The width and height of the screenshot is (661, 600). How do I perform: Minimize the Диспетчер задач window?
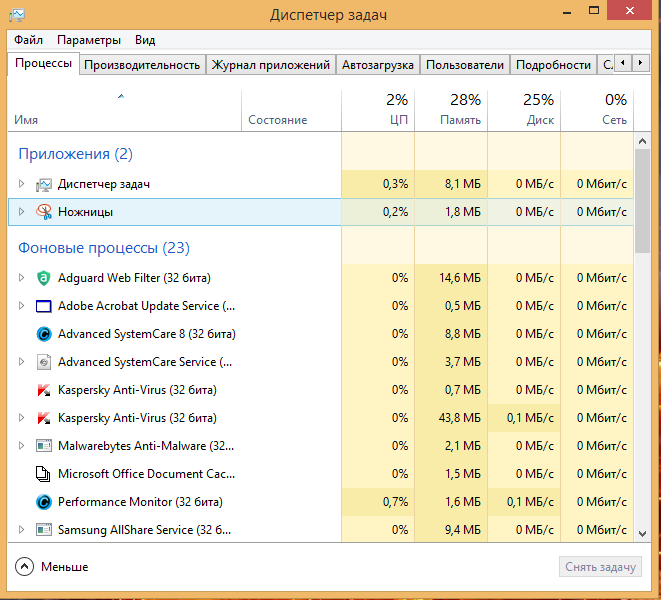[567, 11]
